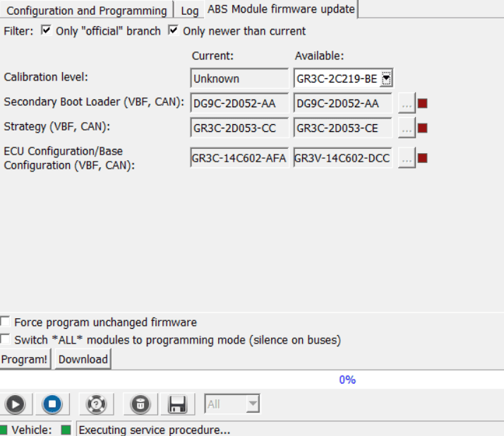The width and height of the screenshot is (504, 436).
Task: Stop the procedure with the blue stop icon
Action: [x=52, y=404]
